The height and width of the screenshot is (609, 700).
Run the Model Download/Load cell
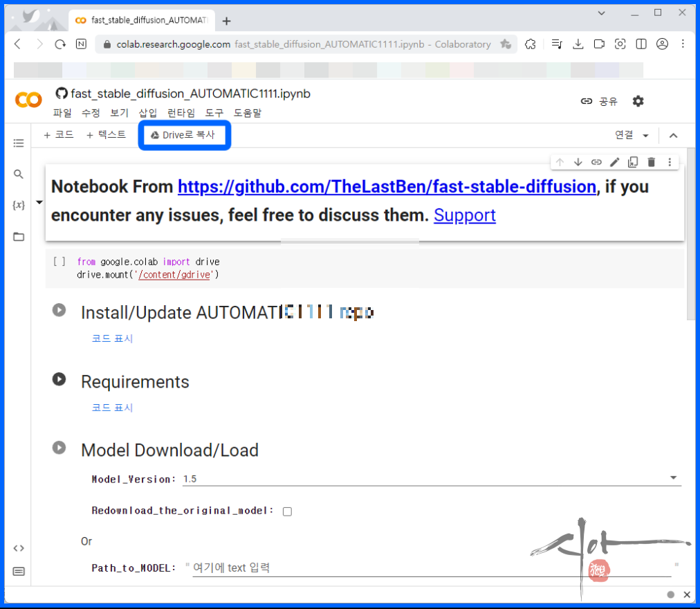[59, 448]
